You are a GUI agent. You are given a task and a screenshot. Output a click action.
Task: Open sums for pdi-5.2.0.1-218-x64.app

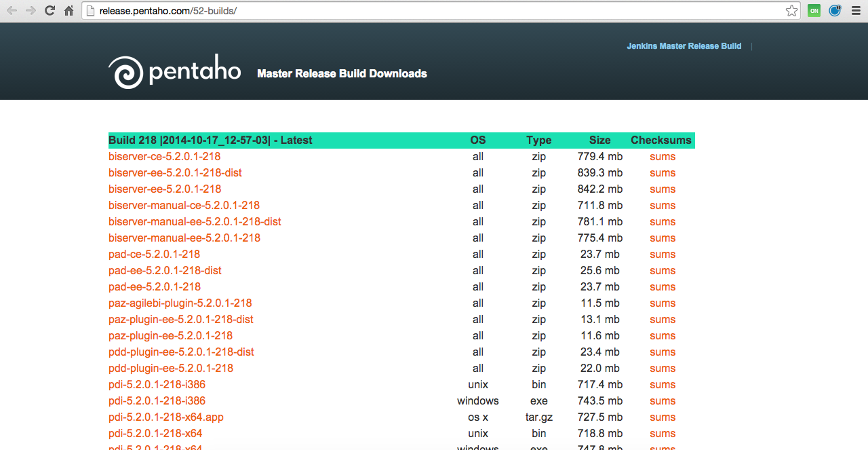663,417
